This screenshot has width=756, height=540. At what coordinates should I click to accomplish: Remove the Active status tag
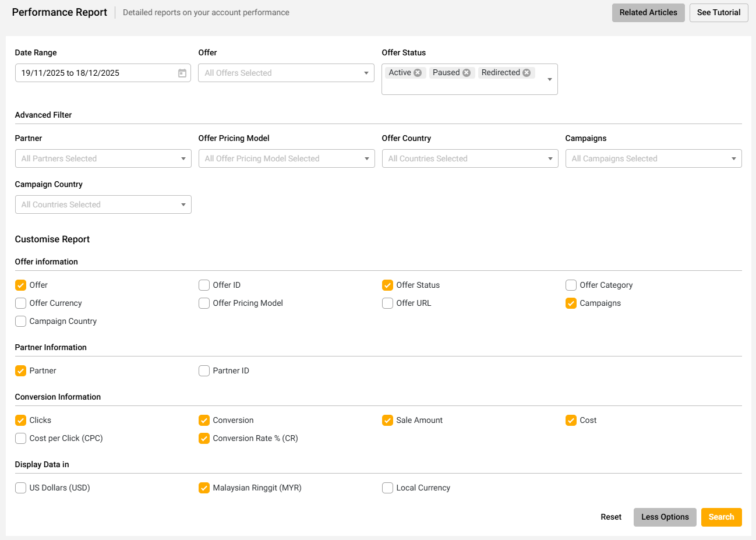coord(418,73)
